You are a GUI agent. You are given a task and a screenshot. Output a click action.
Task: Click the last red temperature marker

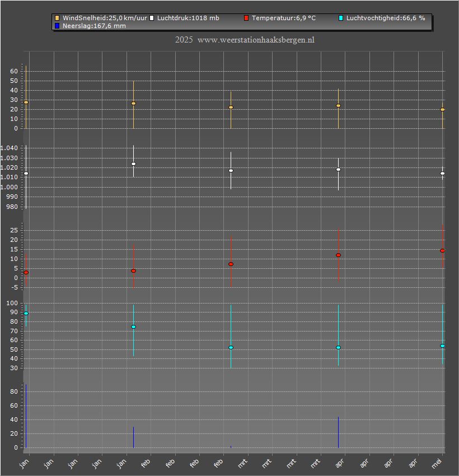442,251
